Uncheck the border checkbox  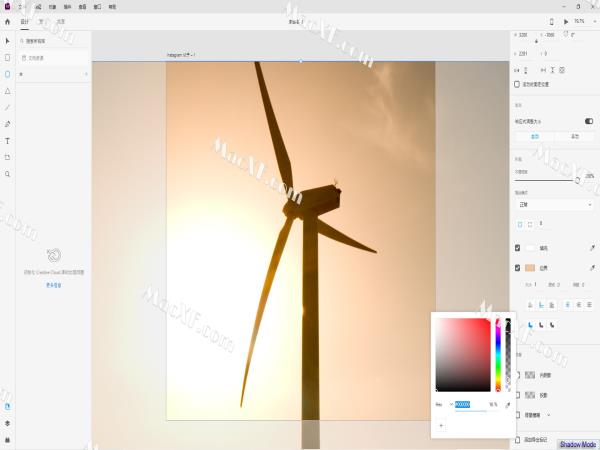click(x=517, y=268)
